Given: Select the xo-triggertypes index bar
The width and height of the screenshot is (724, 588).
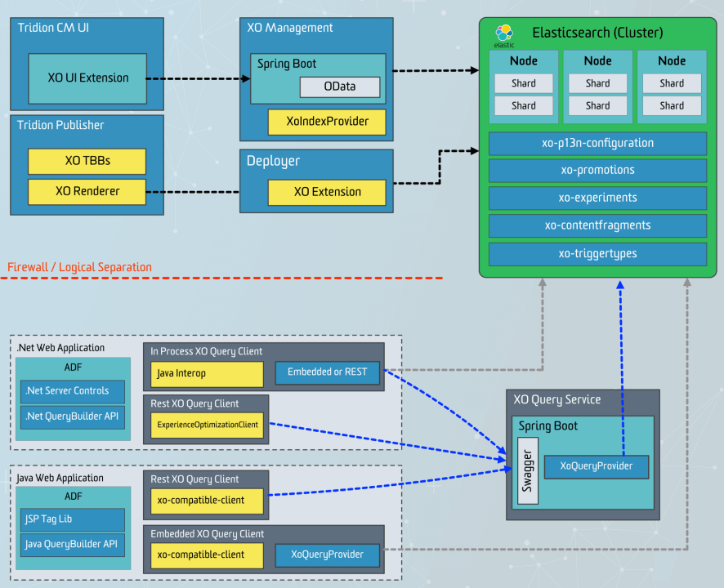Looking at the screenshot, I should 597,254.
